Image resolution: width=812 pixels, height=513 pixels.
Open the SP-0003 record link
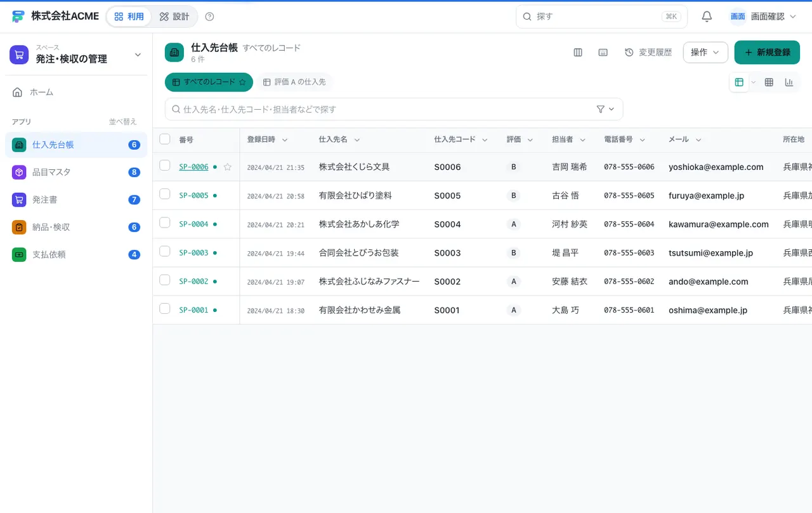point(193,253)
